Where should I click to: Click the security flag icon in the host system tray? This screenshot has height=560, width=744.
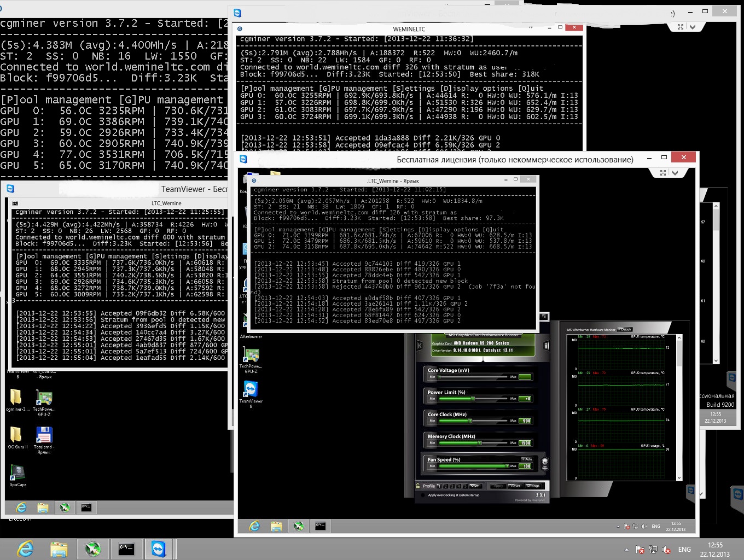point(640,550)
